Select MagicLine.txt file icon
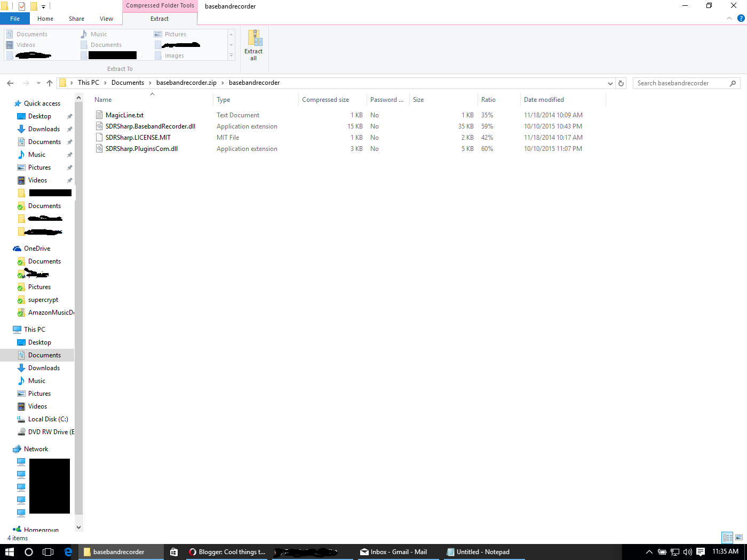This screenshot has height=560, width=747. click(99, 115)
